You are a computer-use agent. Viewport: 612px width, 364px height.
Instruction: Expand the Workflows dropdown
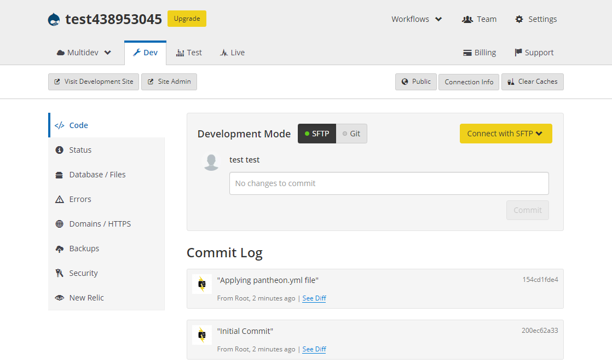point(417,19)
